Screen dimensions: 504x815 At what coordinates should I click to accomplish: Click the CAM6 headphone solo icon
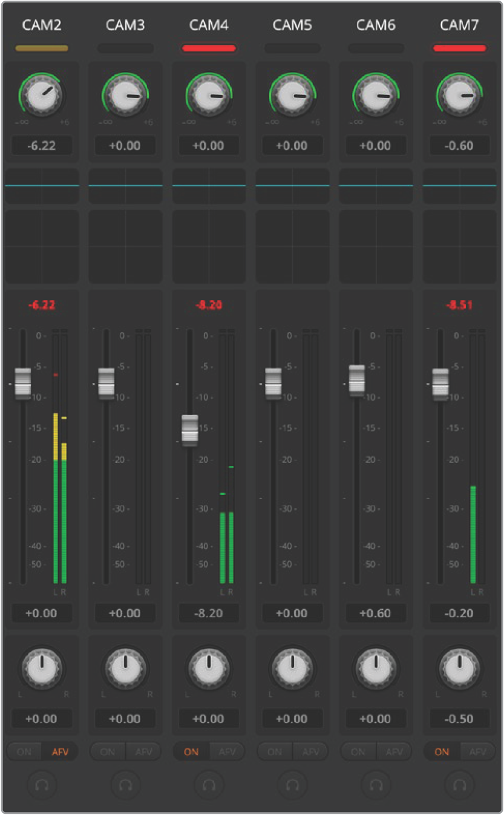pyautogui.click(x=376, y=785)
